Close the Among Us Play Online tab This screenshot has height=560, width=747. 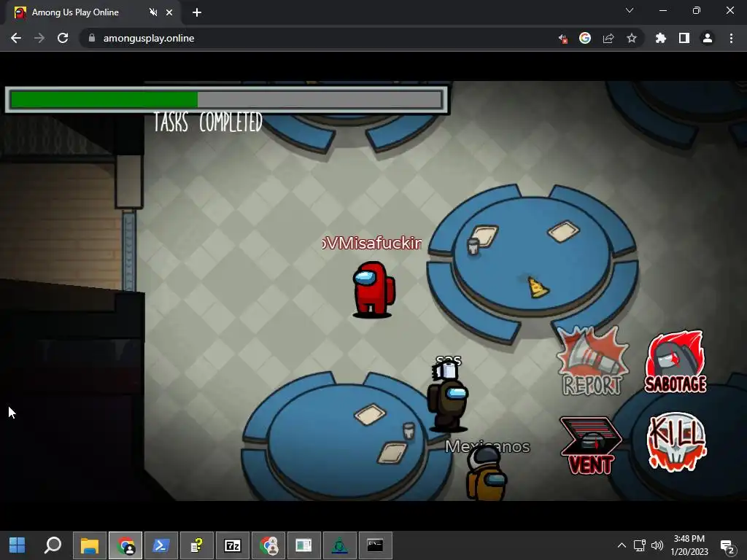tap(169, 12)
